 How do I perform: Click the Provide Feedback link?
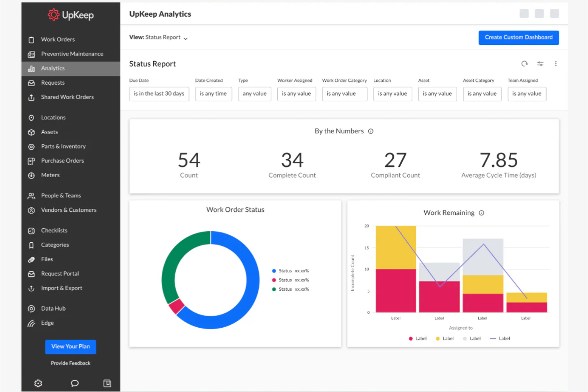tap(71, 363)
